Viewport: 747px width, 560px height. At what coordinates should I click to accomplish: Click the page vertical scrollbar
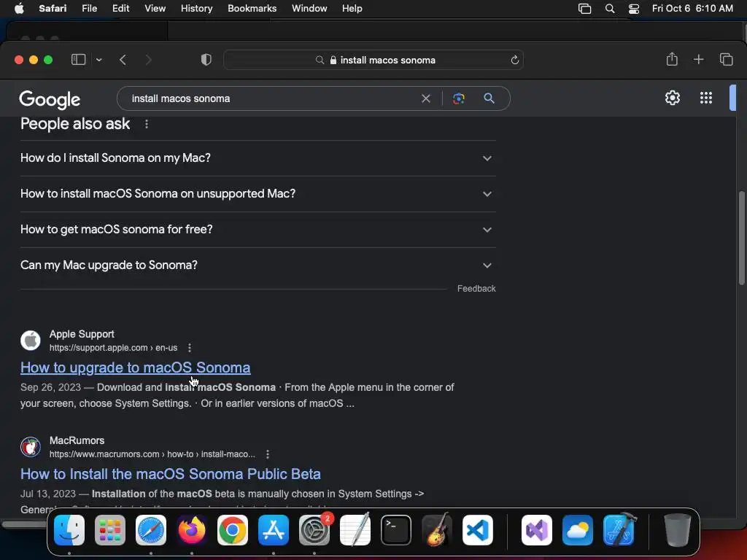pyautogui.click(x=742, y=238)
